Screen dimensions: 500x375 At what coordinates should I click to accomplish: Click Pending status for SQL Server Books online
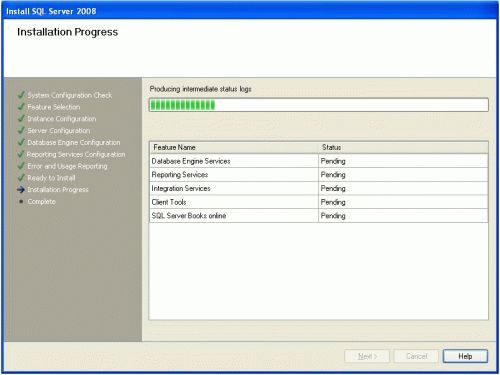point(333,216)
